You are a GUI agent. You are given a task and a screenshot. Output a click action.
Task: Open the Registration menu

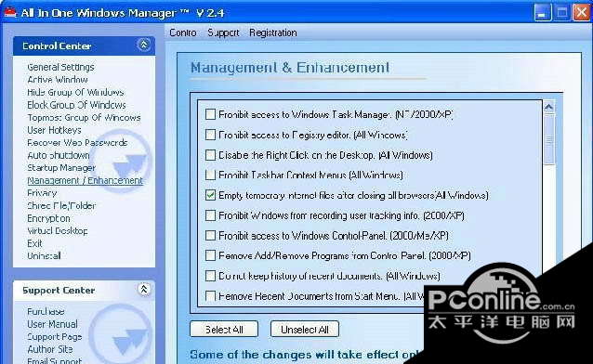click(x=272, y=32)
